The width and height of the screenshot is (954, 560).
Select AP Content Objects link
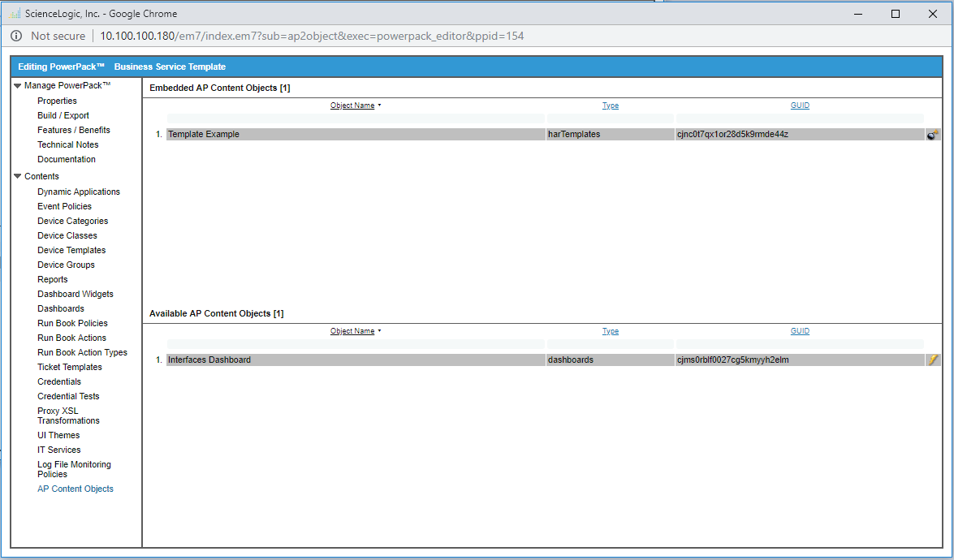[x=76, y=489]
